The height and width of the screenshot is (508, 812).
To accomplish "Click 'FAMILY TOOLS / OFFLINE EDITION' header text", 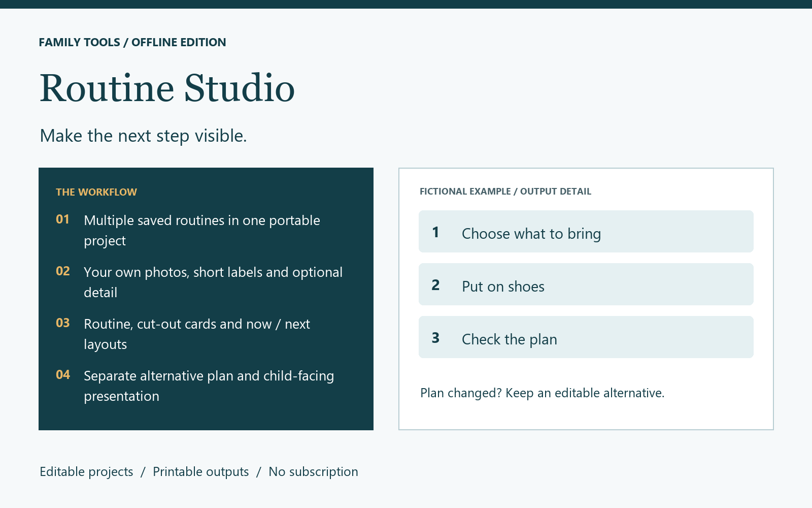I will coord(132,42).
